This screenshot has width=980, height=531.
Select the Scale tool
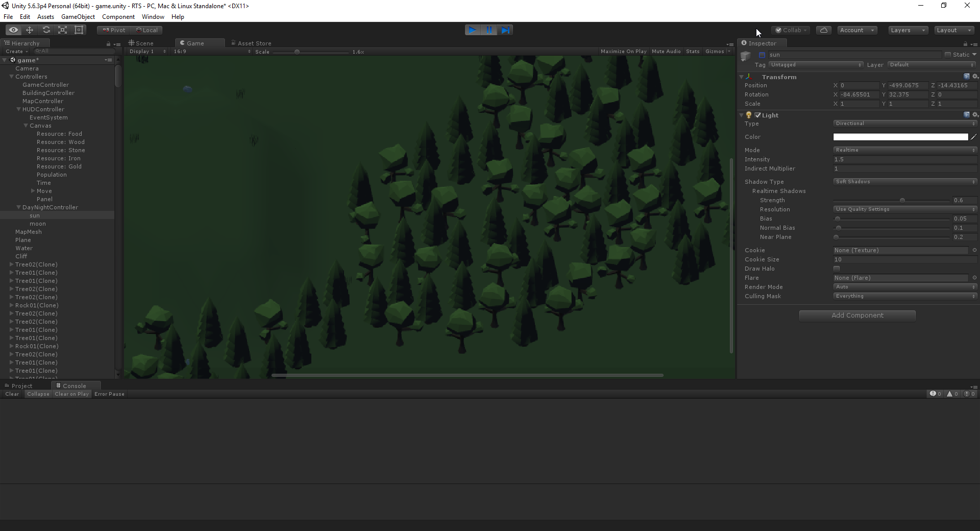(62, 30)
